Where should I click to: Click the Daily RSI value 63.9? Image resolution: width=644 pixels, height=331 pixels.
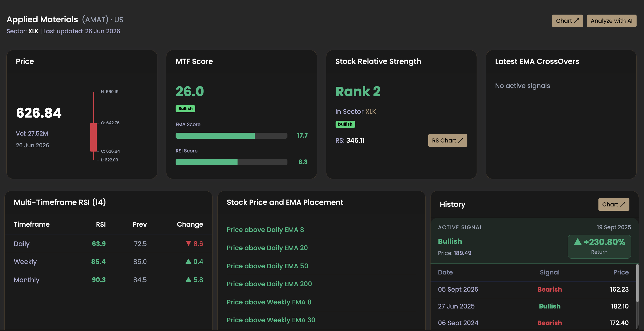pos(99,244)
